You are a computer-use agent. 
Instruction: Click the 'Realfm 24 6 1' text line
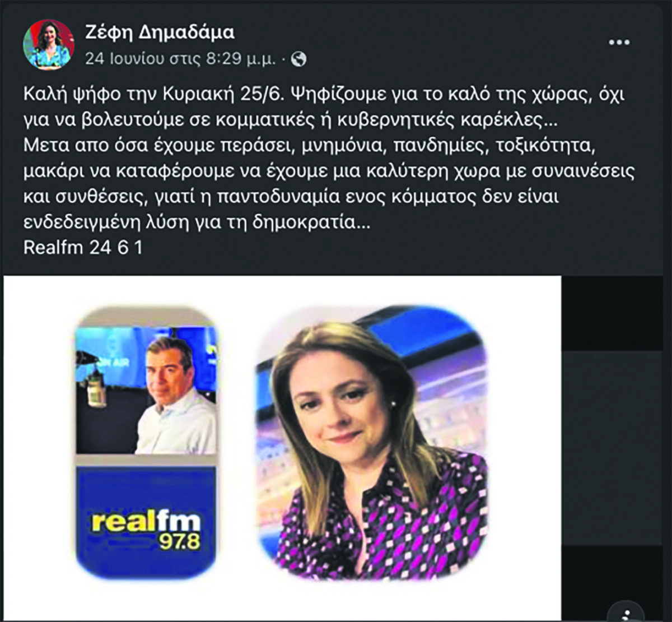[83, 248]
